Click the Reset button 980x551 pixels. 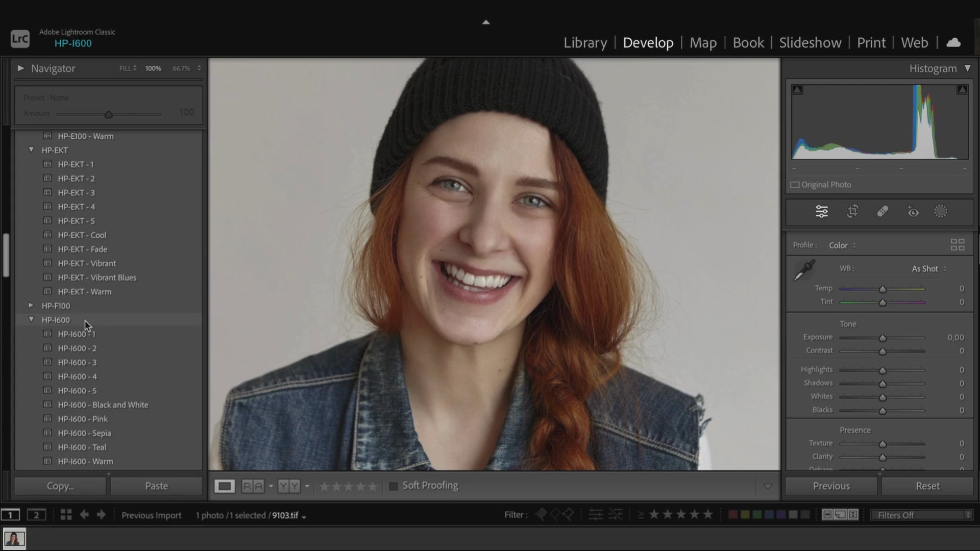coord(927,486)
